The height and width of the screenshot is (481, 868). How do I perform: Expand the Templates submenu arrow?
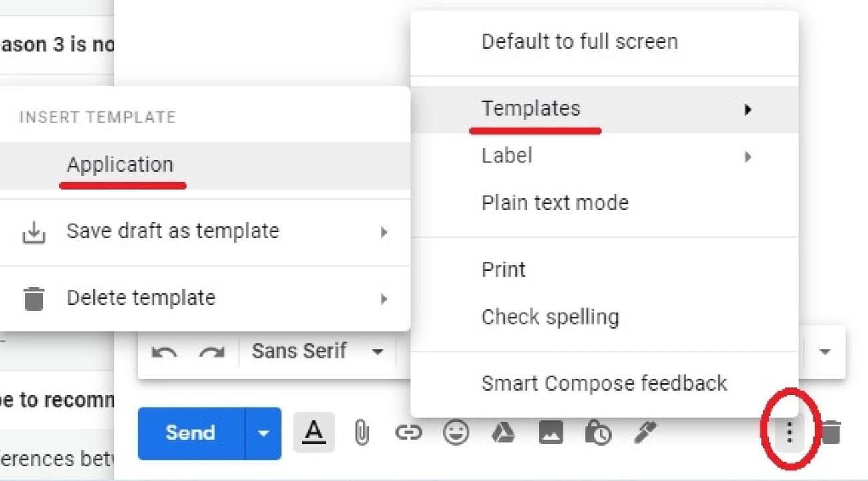coord(749,109)
